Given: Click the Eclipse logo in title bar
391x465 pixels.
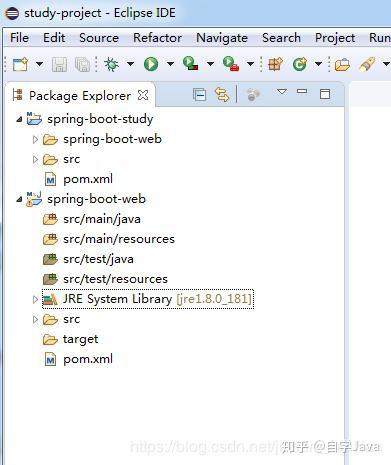Looking at the screenshot, I should pyautogui.click(x=12, y=13).
